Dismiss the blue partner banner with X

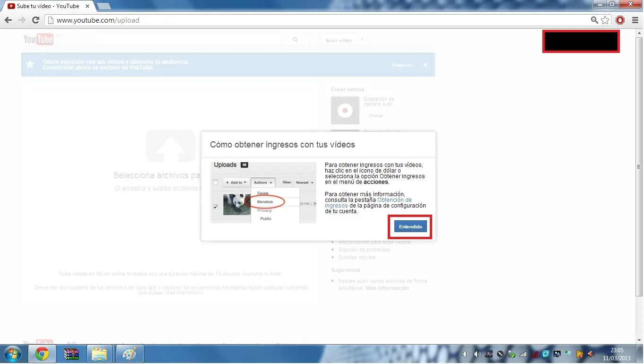click(426, 65)
